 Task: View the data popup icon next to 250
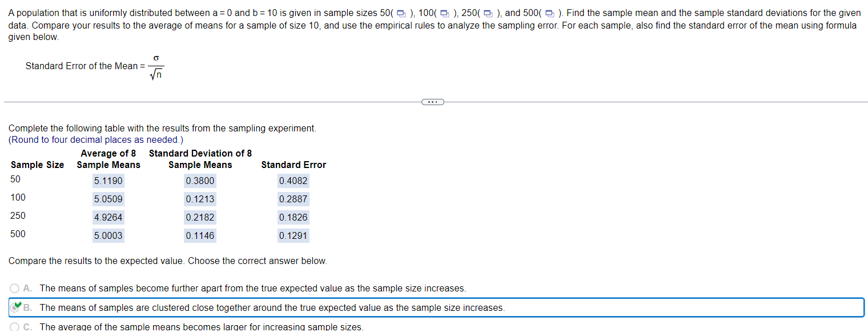(x=489, y=13)
